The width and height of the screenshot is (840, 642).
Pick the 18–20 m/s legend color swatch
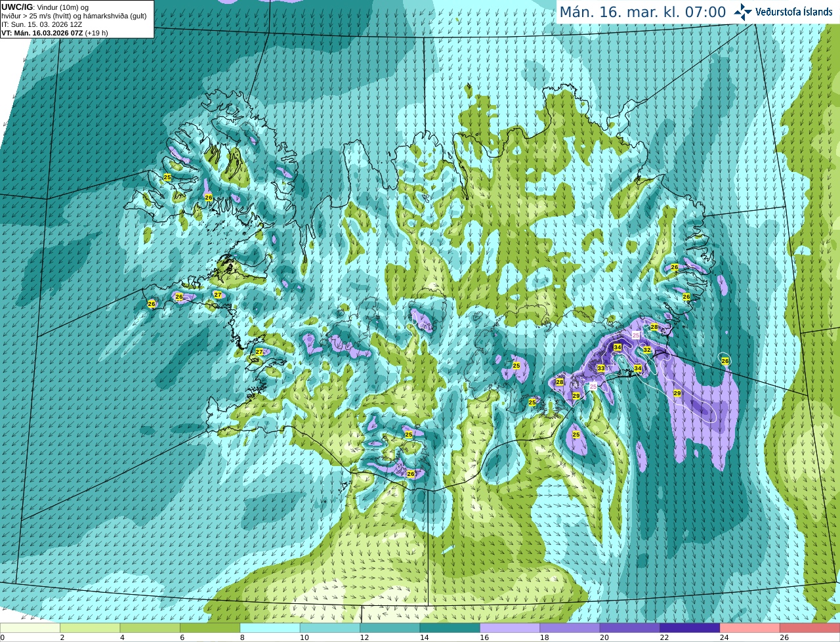pyautogui.click(x=570, y=628)
